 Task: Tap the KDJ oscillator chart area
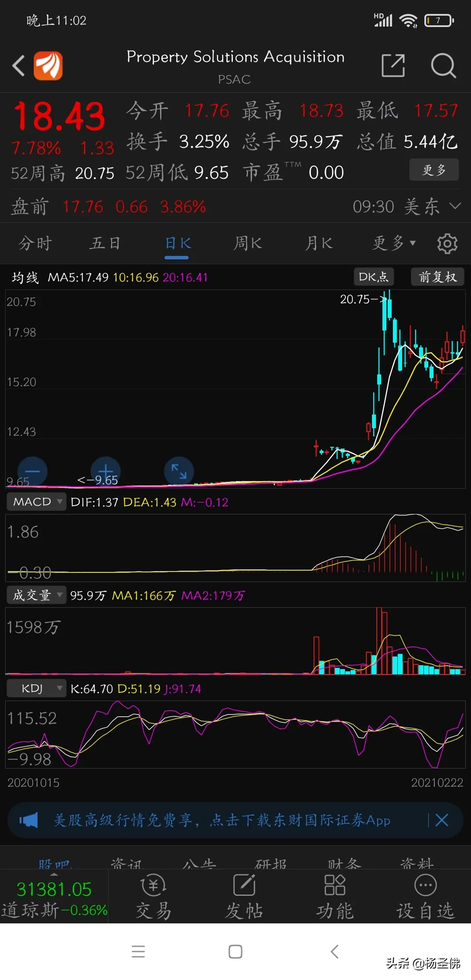point(235,735)
